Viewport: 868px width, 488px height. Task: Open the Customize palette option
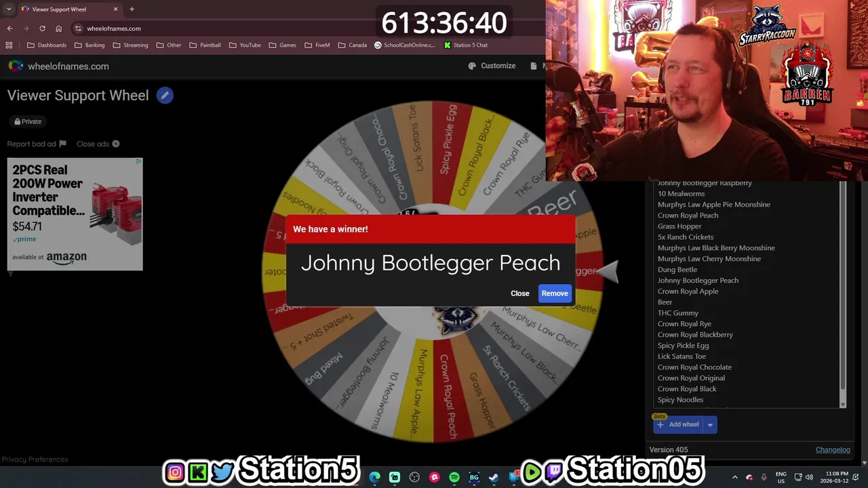pyautogui.click(x=492, y=66)
